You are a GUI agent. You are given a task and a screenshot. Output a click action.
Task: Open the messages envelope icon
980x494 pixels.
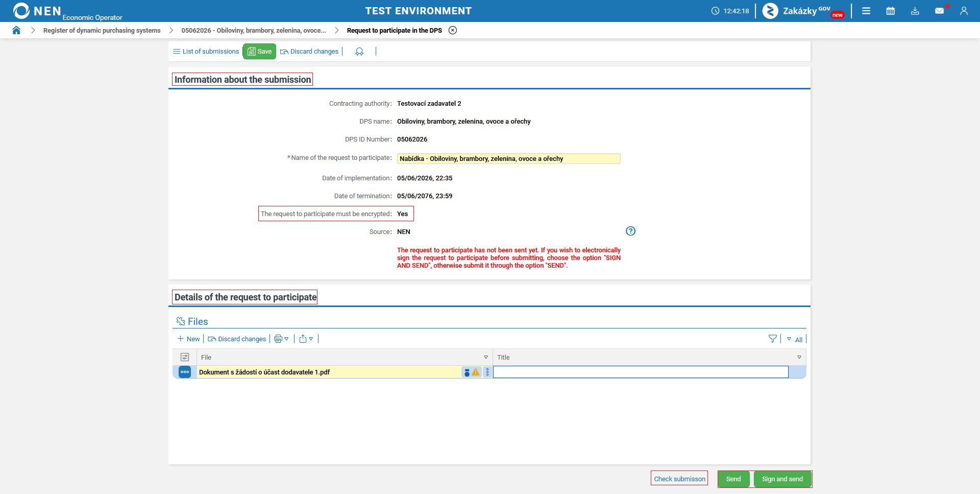[x=940, y=11]
